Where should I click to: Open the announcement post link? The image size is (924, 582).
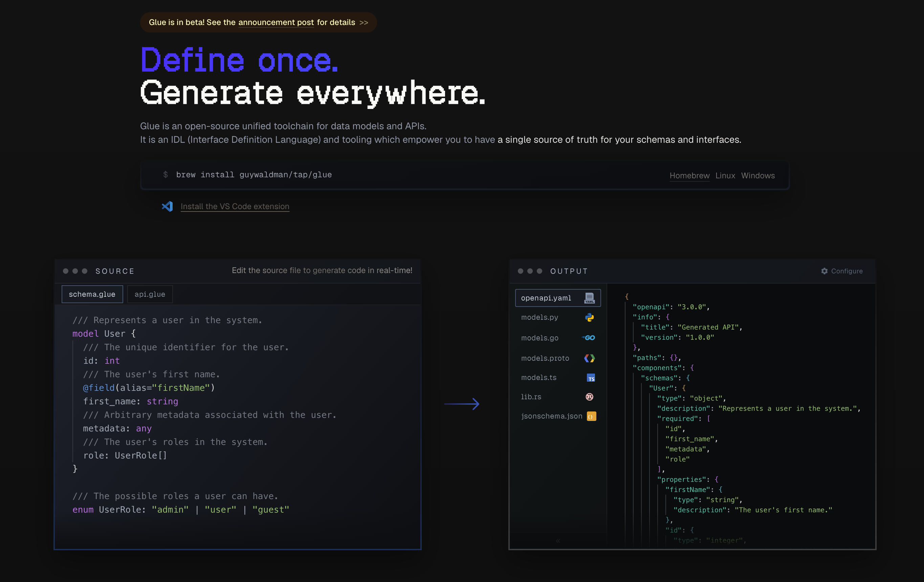click(276, 23)
